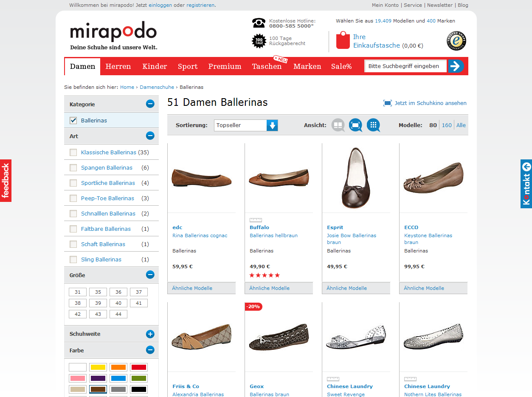Click Ähnliche Modelle under the edc shoe

192,288
